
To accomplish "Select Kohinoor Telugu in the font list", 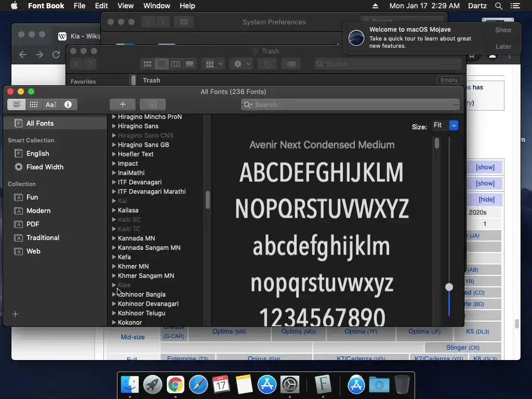I will [141, 313].
